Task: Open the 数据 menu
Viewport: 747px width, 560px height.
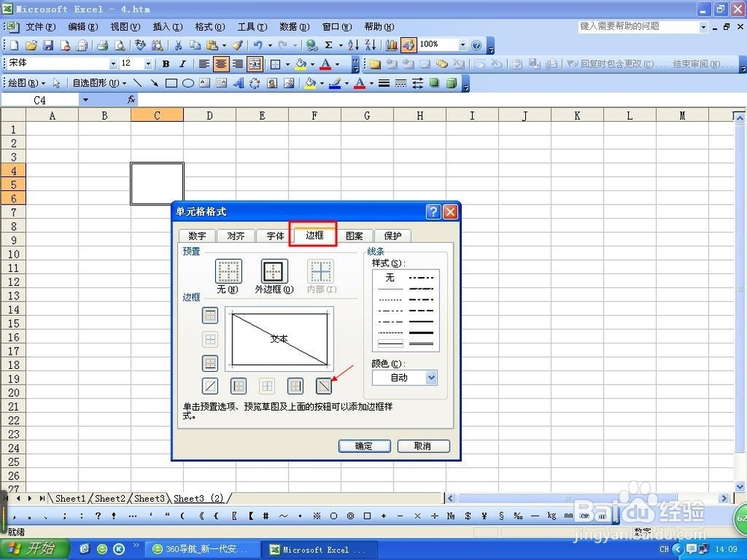Action: pyautogui.click(x=294, y=27)
